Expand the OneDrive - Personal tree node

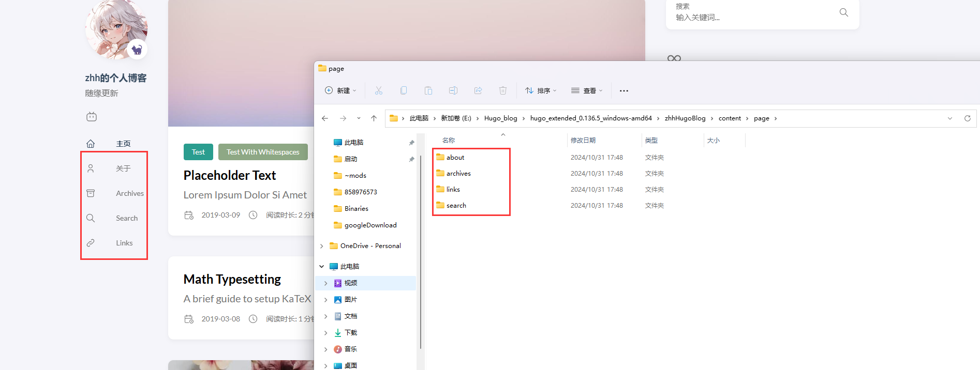pyautogui.click(x=322, y=246)
